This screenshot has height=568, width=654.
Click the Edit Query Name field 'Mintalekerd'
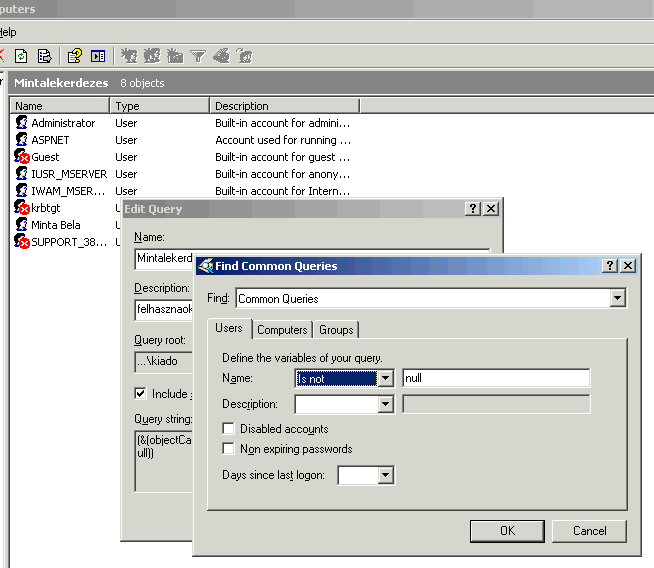click(164, 259)
